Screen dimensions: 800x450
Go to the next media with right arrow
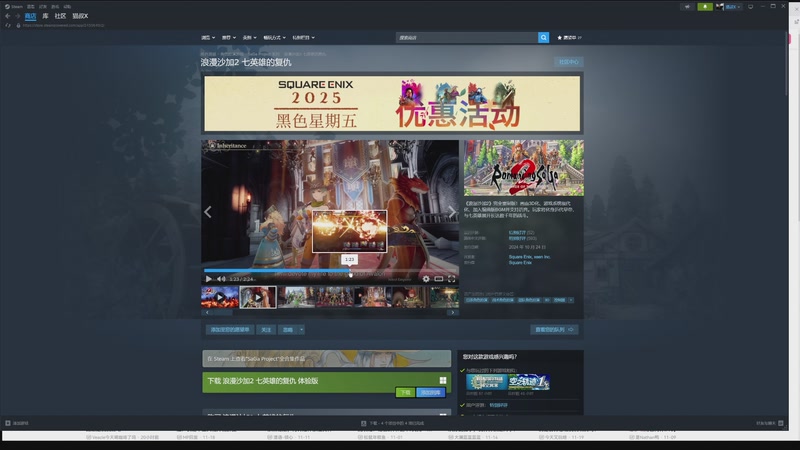click(452, 212)
